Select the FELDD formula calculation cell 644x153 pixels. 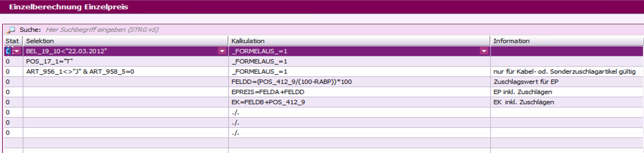[358, 82]
